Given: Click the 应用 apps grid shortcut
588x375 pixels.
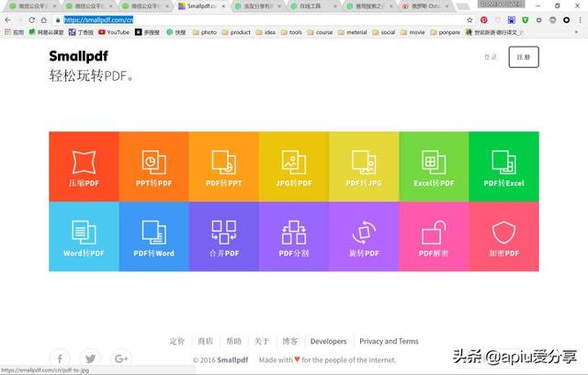Looking at the screenshot, I should [x=15, y=32].
